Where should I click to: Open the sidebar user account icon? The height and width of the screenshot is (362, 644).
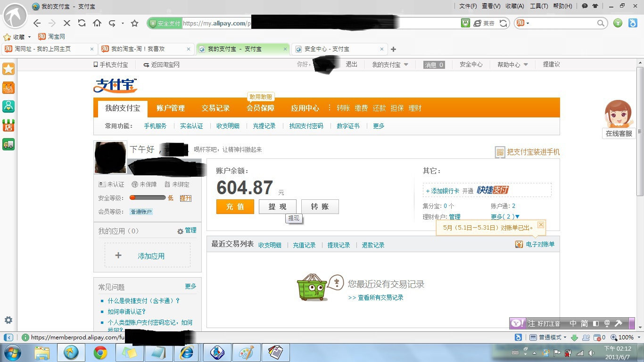[8, 107]
